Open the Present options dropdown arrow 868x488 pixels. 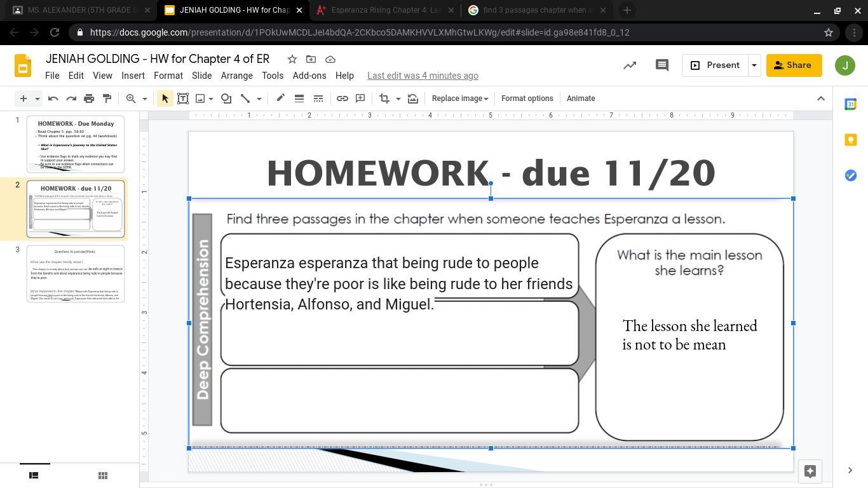[x=754, y=65]
